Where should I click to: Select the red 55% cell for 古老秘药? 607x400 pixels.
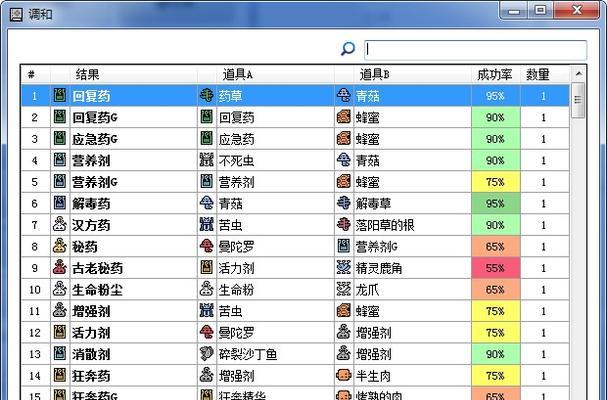tap(496, 268)
